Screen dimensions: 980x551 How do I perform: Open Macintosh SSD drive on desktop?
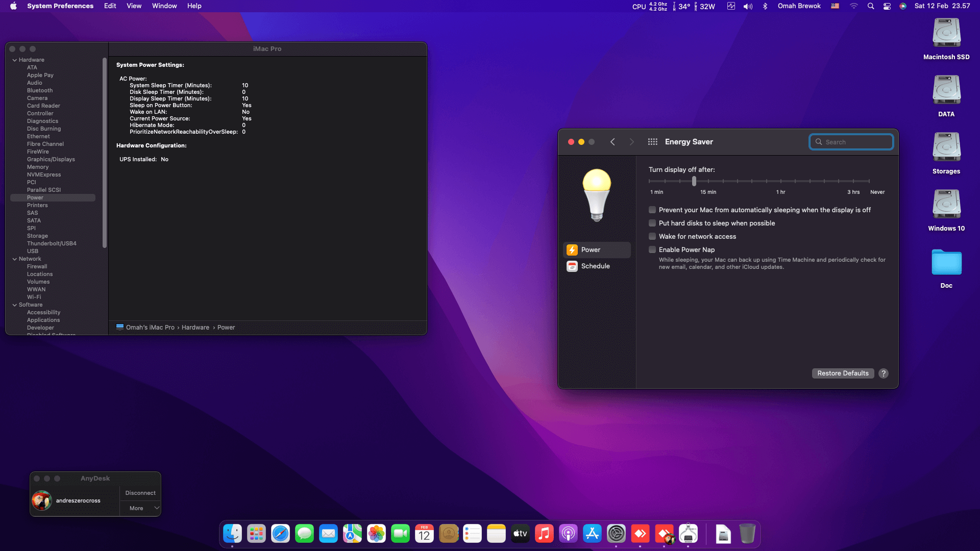click(946, 39)
